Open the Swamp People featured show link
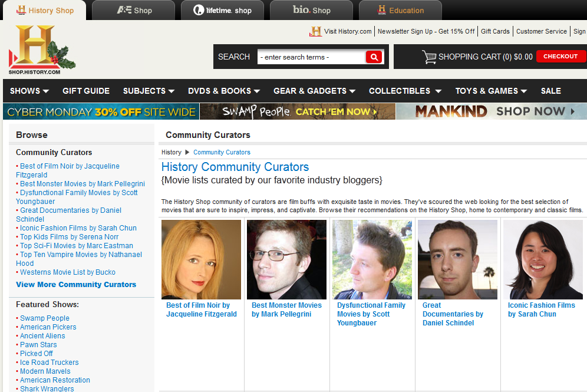Screen dimensions: 587x392 coord(45,318)
